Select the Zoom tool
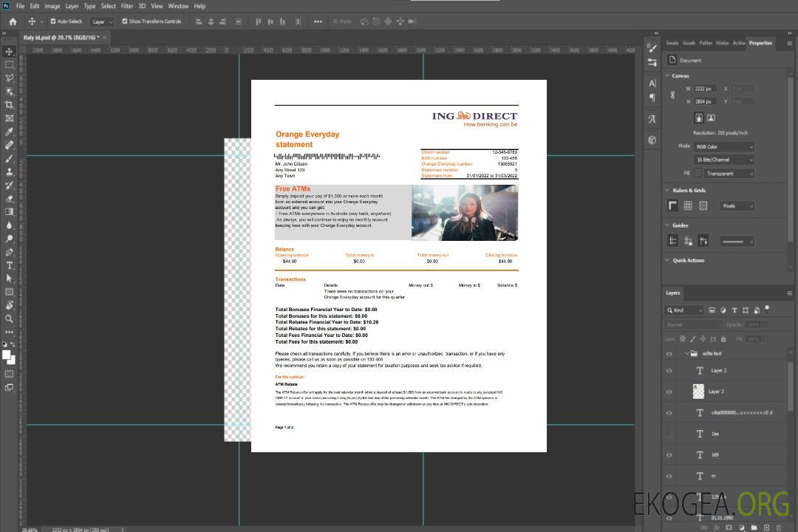 pyautogui.click(x=9, y=318)
